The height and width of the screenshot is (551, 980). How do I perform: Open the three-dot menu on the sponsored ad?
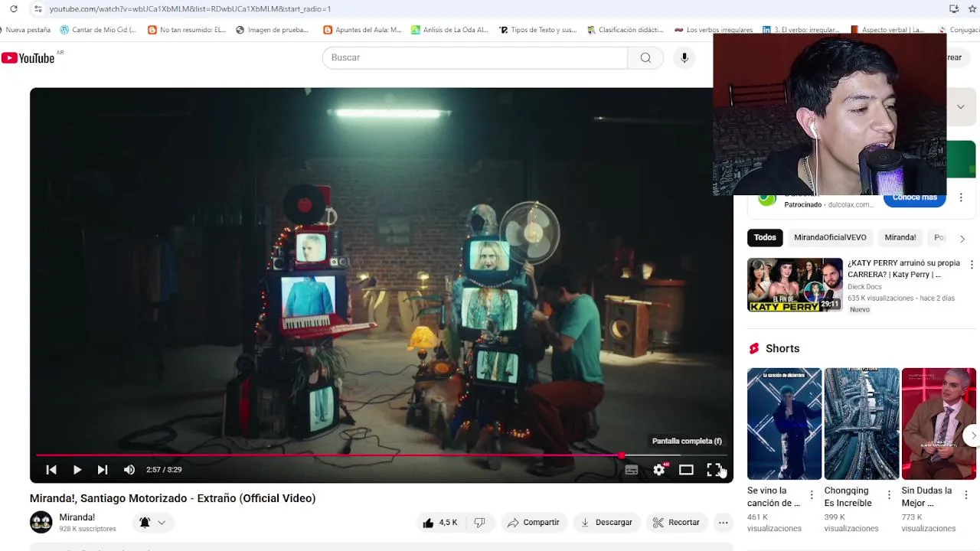pos(961,197)
